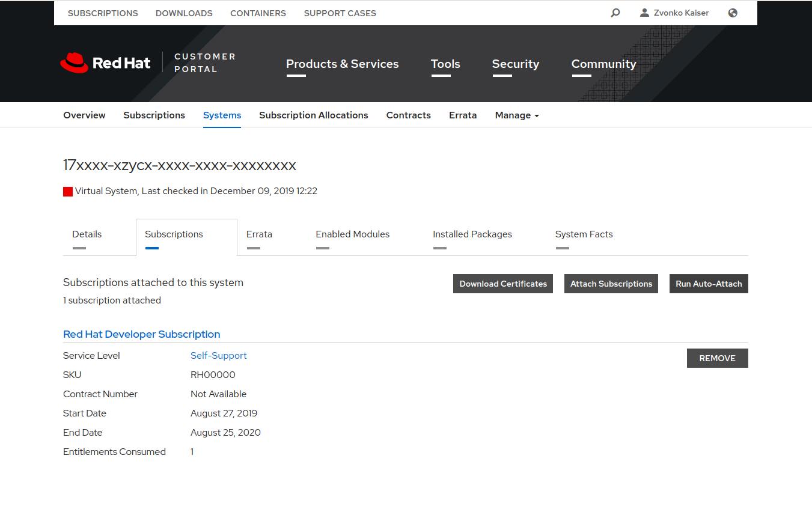The image size is (812, 512).
Task: Open the Tools navigation dropdown
Action: pos(445,64)
